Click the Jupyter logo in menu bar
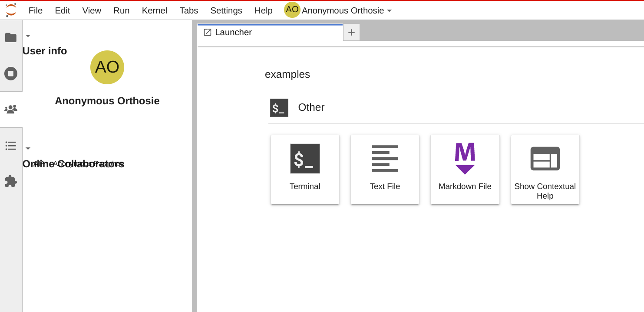Screen dimensions: 644x312 coord(11,10)
